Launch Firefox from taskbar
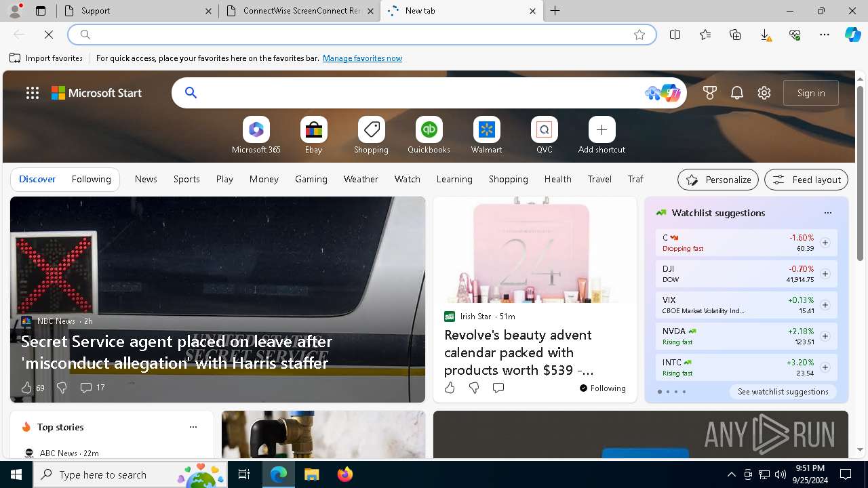 click(x=345, y=474)
